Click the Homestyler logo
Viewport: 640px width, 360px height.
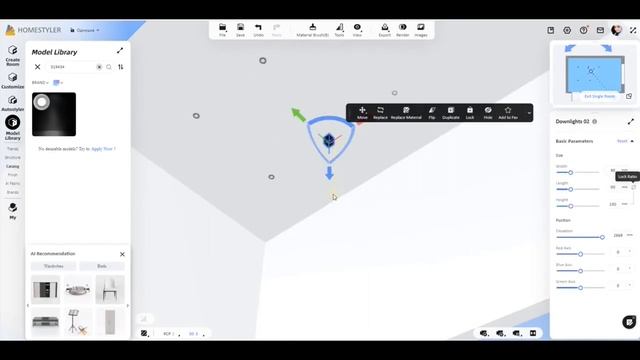tap(33, 30)
